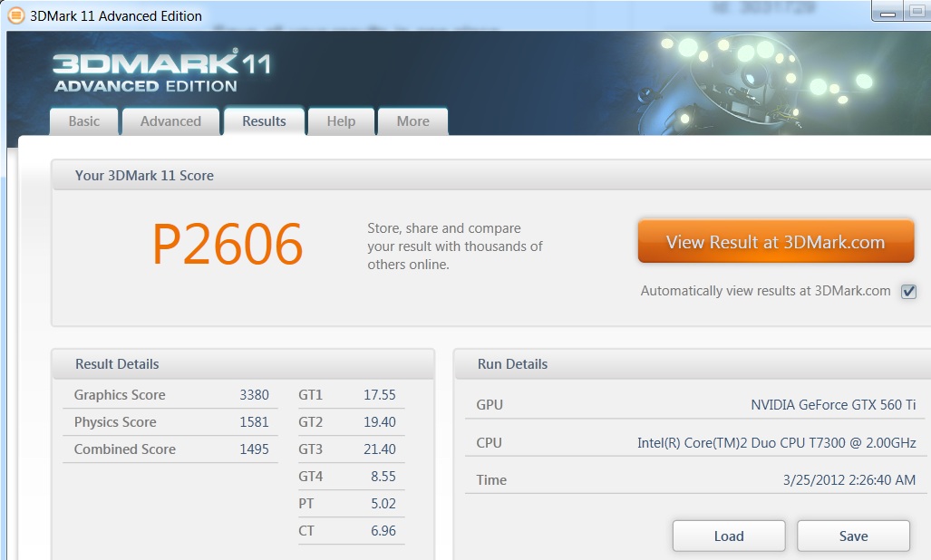Click the CPU Core 2 Duo T7300 row
This screenshot has width=931, height=560.
[695, 442]
